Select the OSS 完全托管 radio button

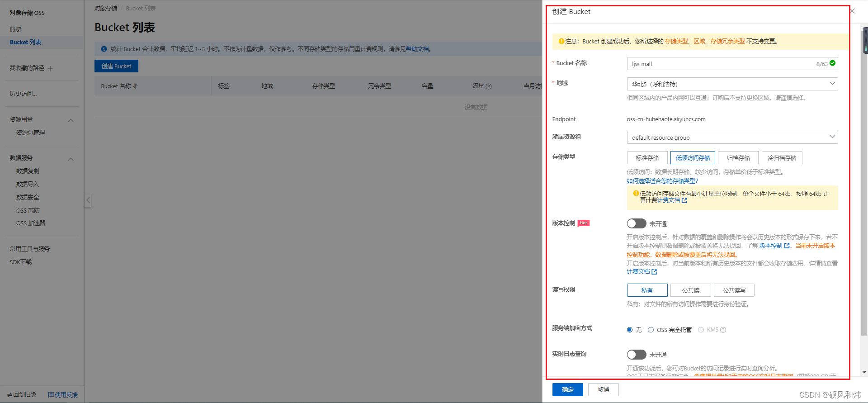pos(651,330)
